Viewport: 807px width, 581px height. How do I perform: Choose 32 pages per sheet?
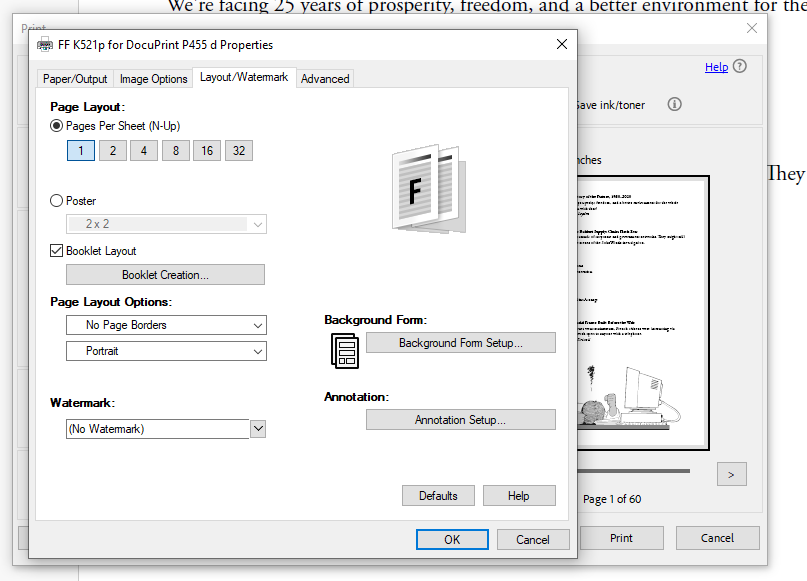239,151
